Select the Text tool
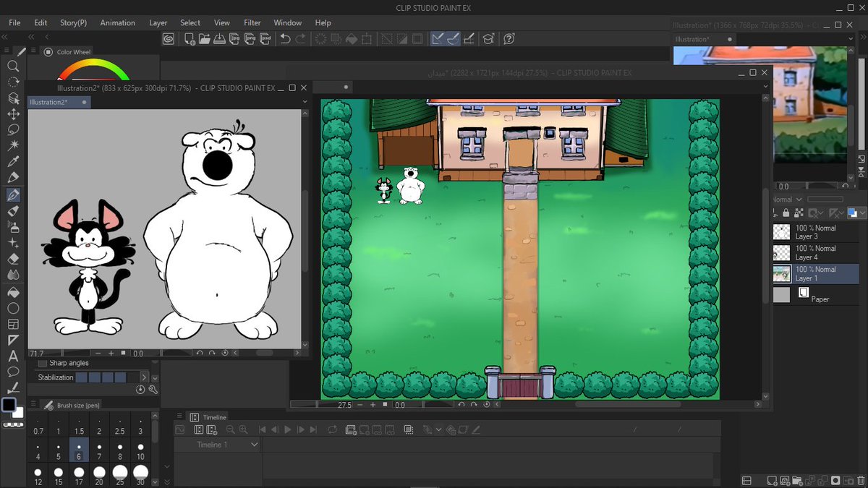 (13, 356)
